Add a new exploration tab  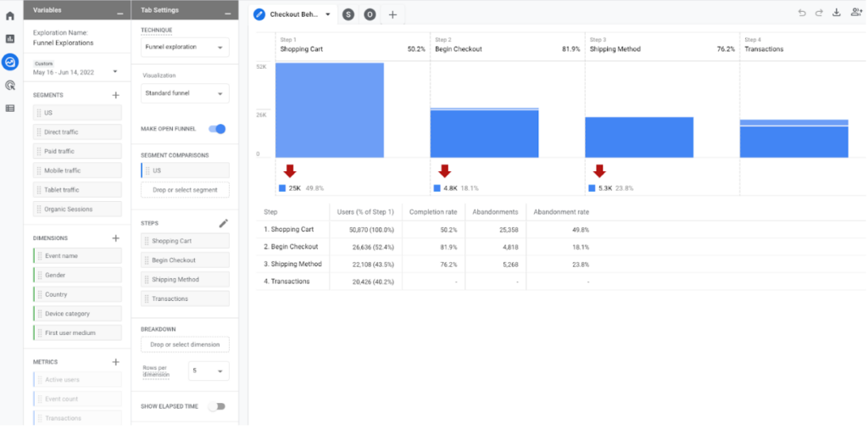[392, 15]
